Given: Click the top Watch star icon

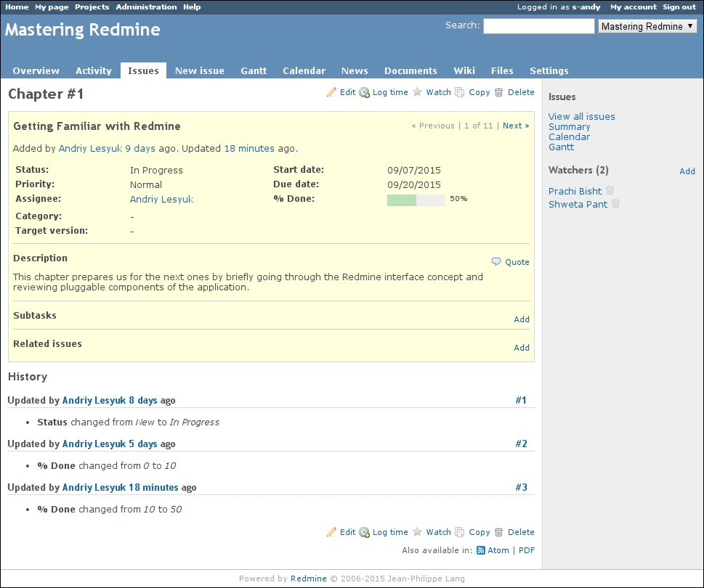Looking at the screenshot, I should [x=417, y=92].
